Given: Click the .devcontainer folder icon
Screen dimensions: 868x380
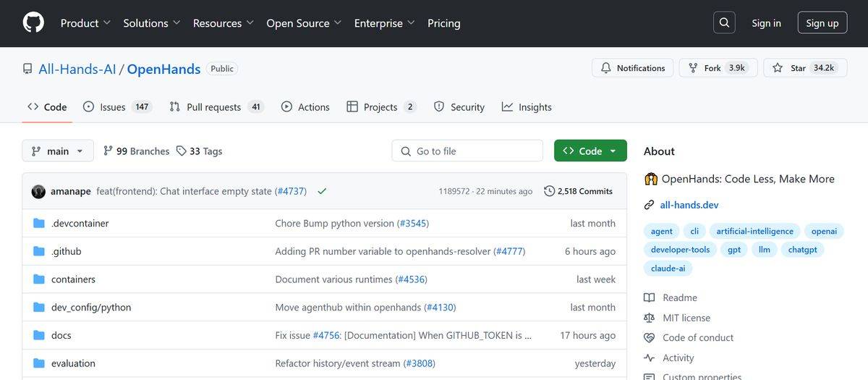Looking at the screenshot, I should [x=39, y=223].
